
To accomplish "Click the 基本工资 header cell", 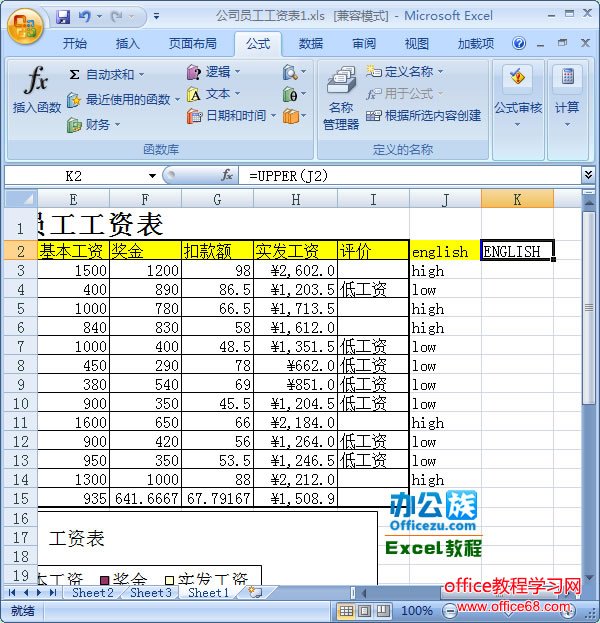I will coord(73,251).
